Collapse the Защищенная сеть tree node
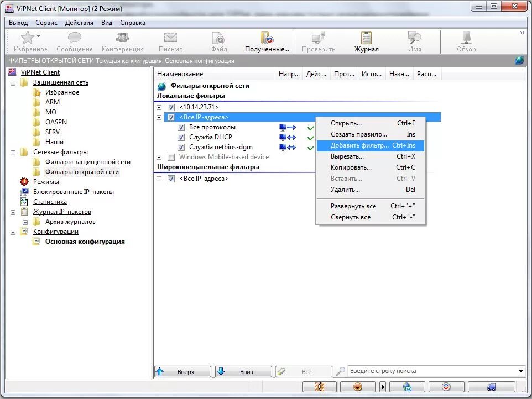The height and width of the screenshot is (399, 532). 13,83
